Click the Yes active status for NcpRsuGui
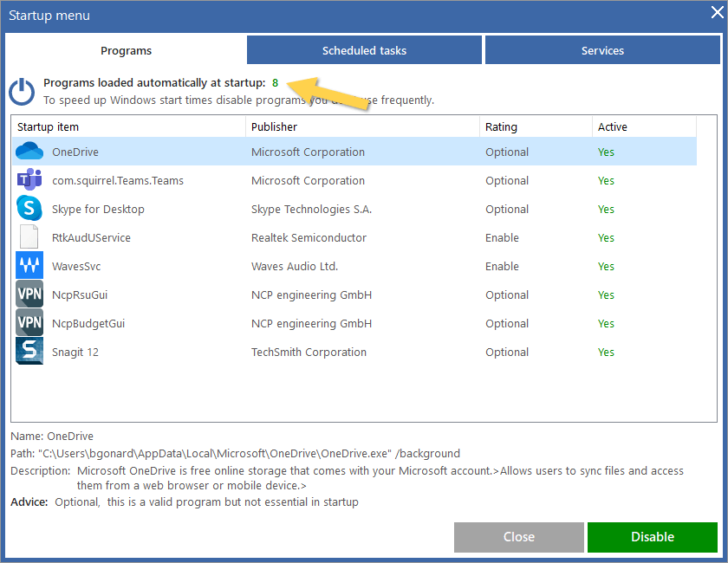The height and width of the screenshot is (563, 728). 606,295
